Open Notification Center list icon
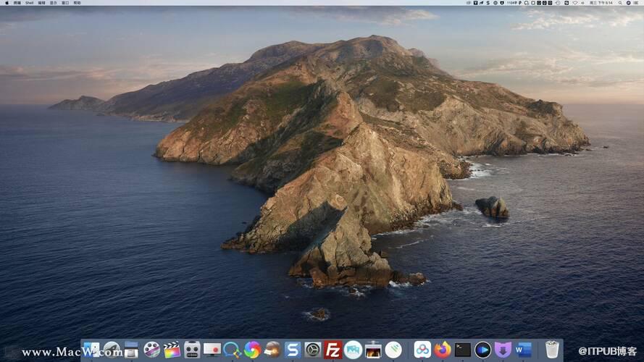 click(x=637, y=3)
